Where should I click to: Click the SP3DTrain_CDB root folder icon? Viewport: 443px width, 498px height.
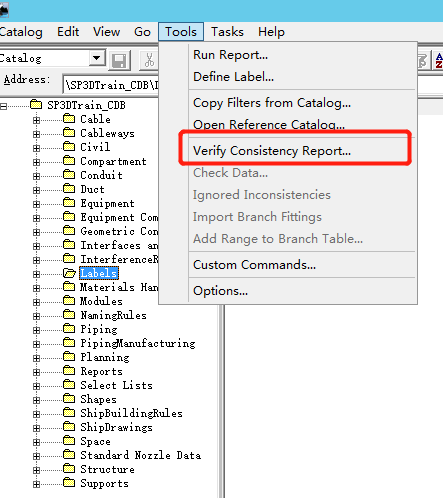(x=36, y=105)
